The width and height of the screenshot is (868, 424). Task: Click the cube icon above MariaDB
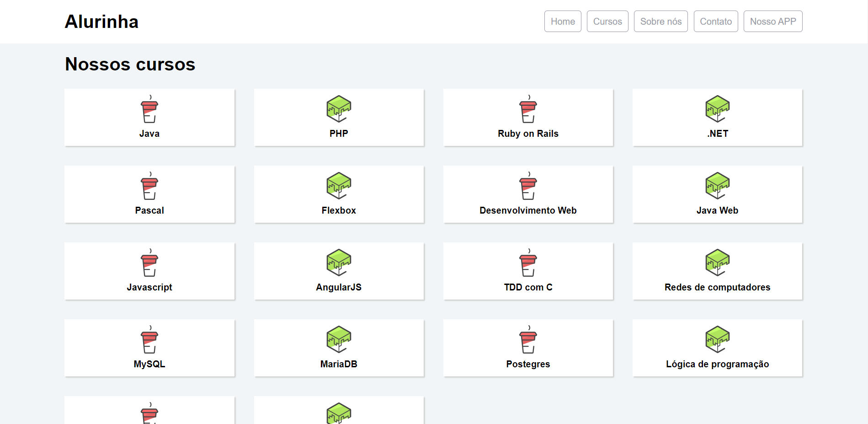(x=339, y=339)
